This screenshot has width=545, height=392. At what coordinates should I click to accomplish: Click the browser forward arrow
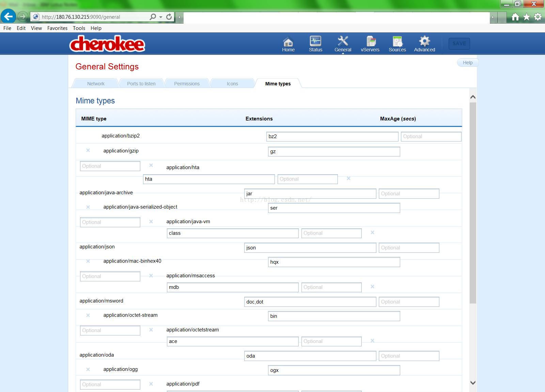(22, 16)
